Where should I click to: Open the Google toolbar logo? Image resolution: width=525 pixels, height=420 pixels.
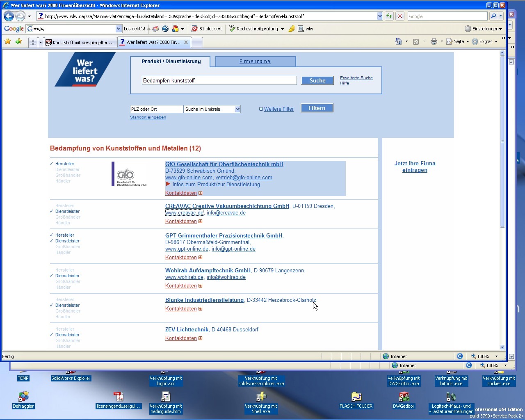(x=14, y=29)
